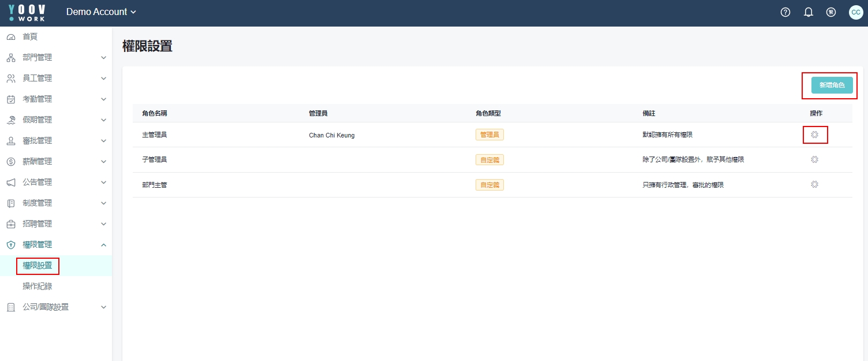
Task: Open the notifications bell icon
Action: click(x=808, y=12)
